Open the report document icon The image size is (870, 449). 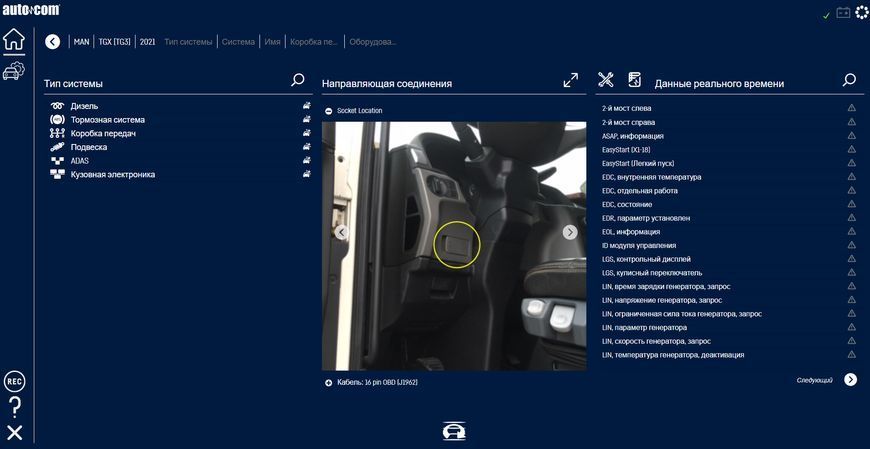pyautogui.click(x=635, y=79)
